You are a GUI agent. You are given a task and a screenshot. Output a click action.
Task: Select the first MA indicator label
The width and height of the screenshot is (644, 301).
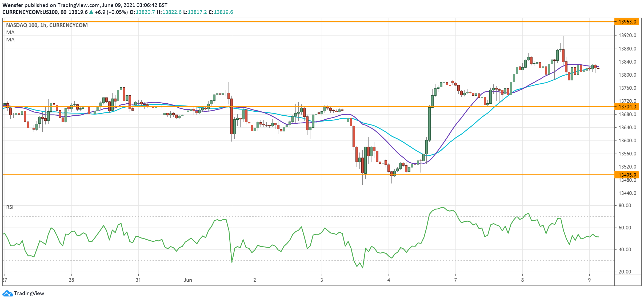coord(10,32)
